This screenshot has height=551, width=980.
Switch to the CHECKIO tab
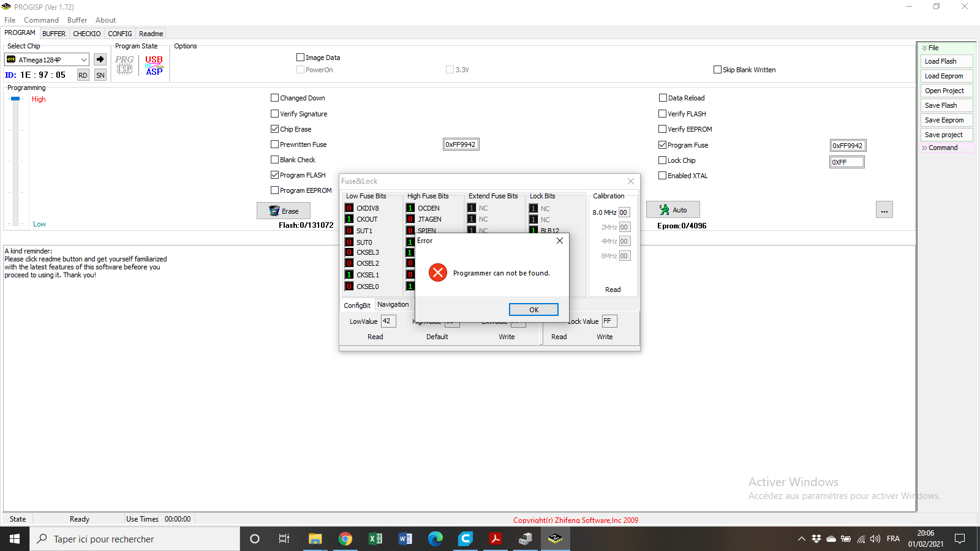tap(87, 34)
